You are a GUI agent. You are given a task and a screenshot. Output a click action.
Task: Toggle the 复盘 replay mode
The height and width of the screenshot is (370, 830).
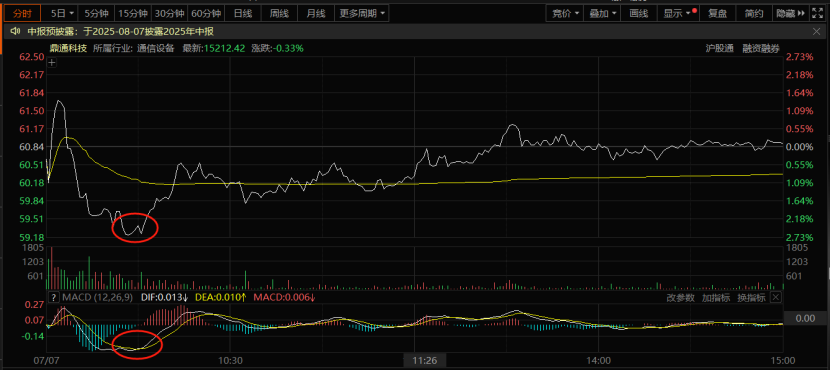[x=718, y=14]
